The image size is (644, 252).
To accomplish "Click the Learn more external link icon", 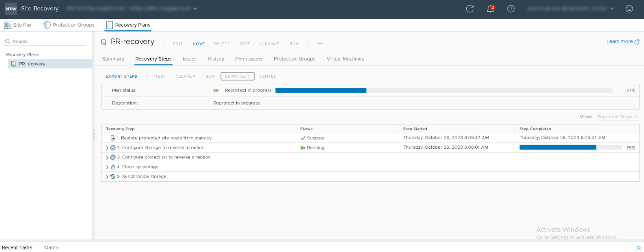I will (x=637, y=42).
